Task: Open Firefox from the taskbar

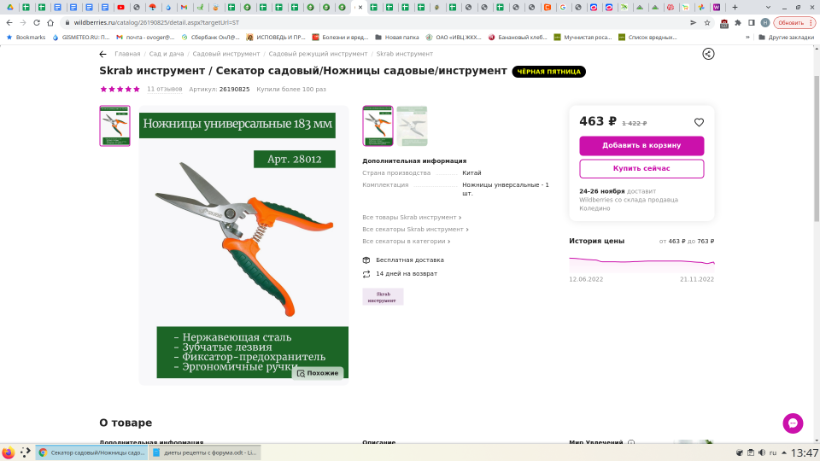Action: coord(9,452)
